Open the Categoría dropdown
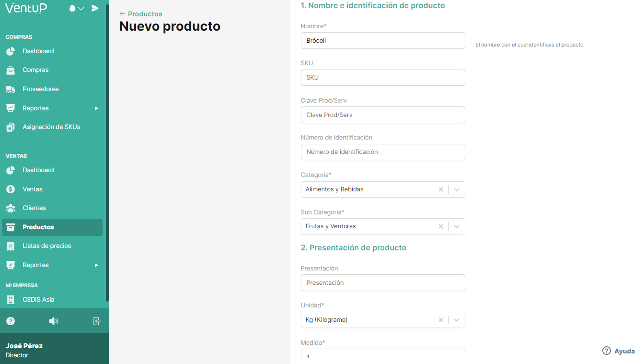This screenshot has width=644, height=364. [456, 189]
